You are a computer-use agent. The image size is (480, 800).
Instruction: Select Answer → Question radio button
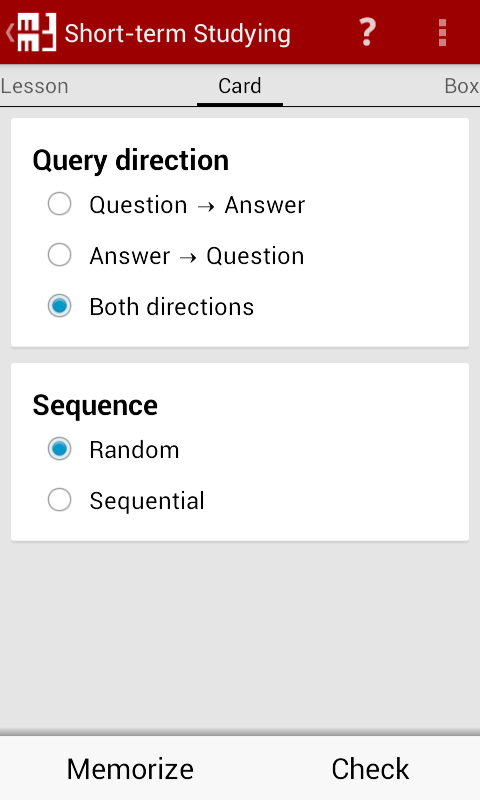click(x=60, y=255)
